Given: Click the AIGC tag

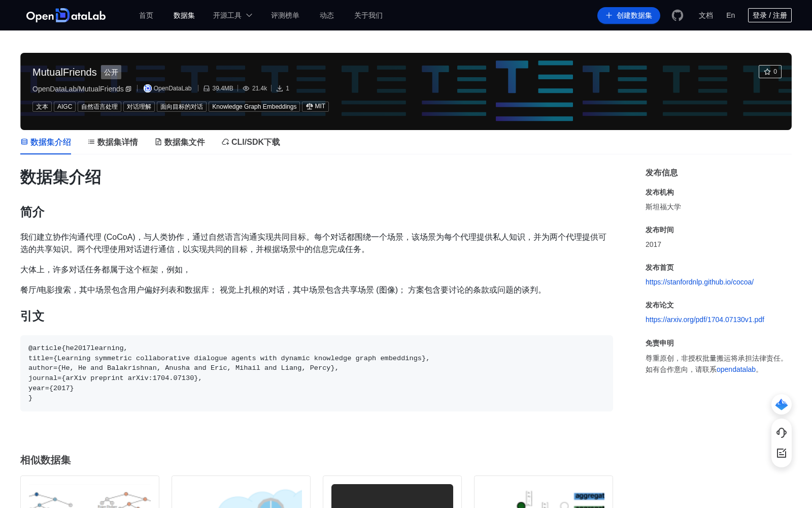Looking at the screenshot, I should click(x=65, y=107).
